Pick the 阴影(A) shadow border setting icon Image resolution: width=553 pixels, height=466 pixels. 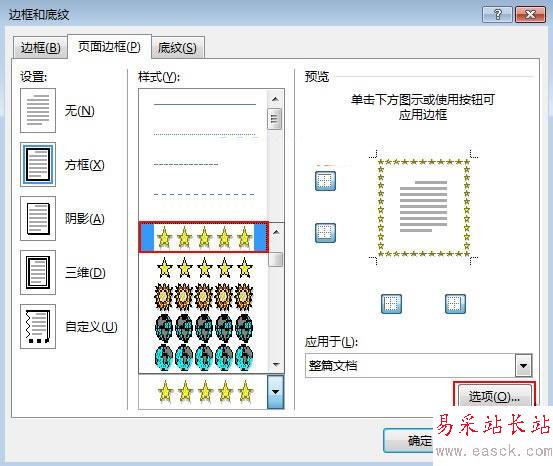click(38, 219)
